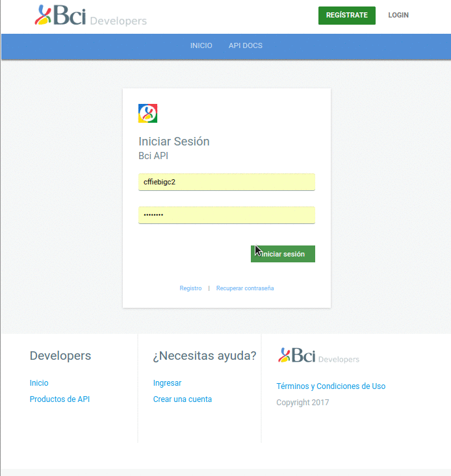Click the Iniciar sesión button
The height and width of the screenshot is (476, 451).
coord(283,254)
